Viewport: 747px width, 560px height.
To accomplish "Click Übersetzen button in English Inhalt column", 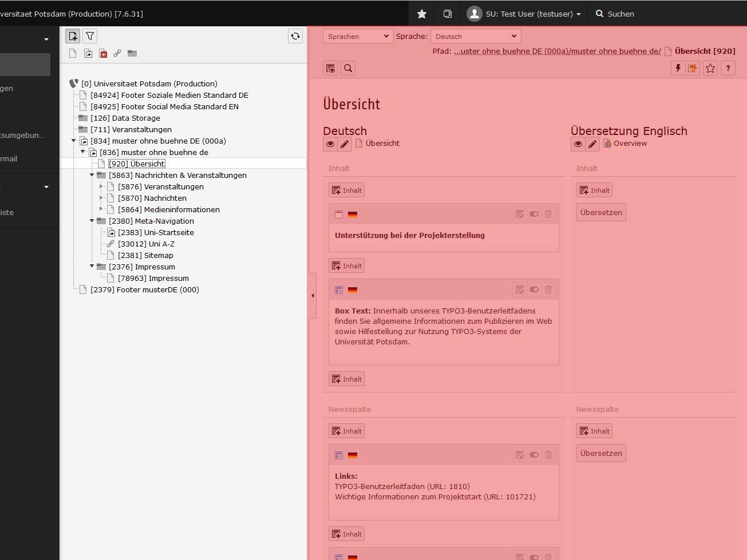I will (600, 213).
